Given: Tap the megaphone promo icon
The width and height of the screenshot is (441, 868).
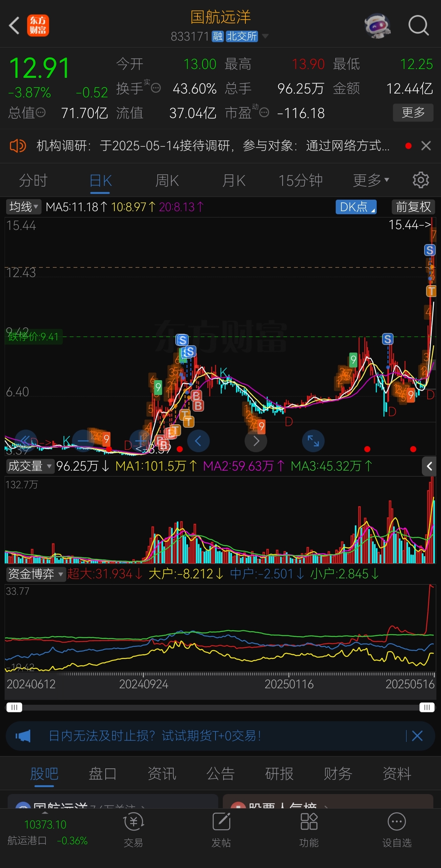Looking at the screenshot, I should point(23,736).
